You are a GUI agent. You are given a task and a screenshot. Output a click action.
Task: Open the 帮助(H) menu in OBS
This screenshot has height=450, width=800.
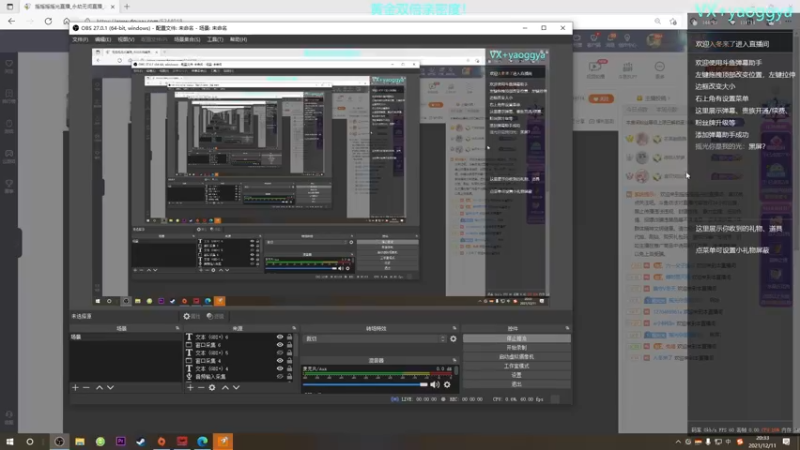238,39
